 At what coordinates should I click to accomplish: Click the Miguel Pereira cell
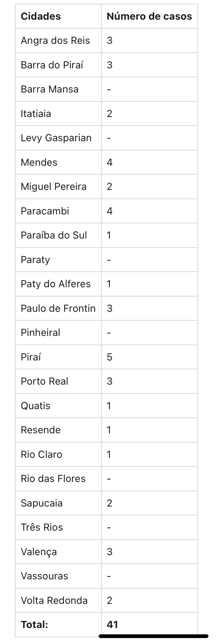pyautogui.click(x=58, y=187)
